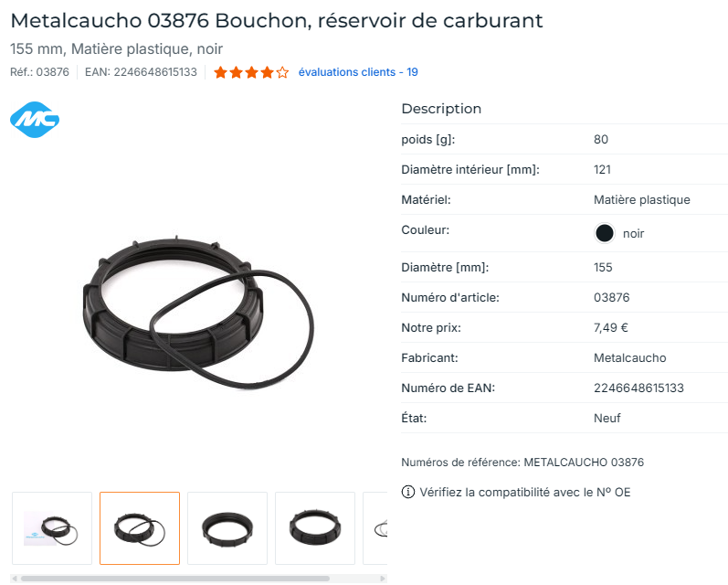
Task: Click the Description section heading
Action: click(441, 108)
